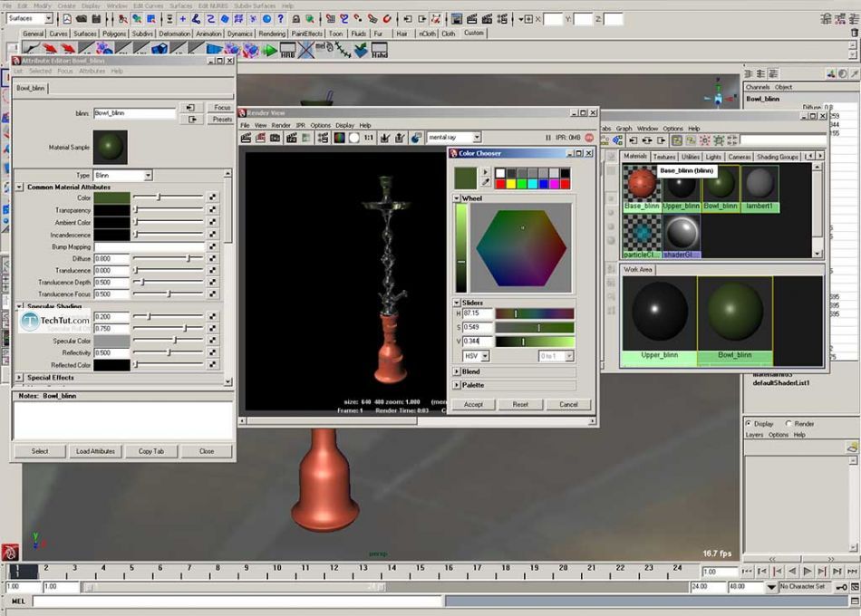Click the 1:1 real size icon
This screenshot has width=861, height=616.
(x=369, y=138)
